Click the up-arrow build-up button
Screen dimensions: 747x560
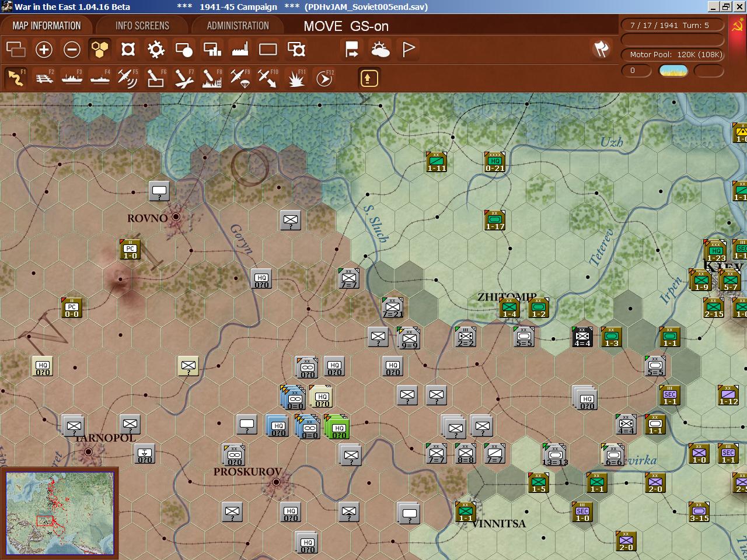point(369,78)
